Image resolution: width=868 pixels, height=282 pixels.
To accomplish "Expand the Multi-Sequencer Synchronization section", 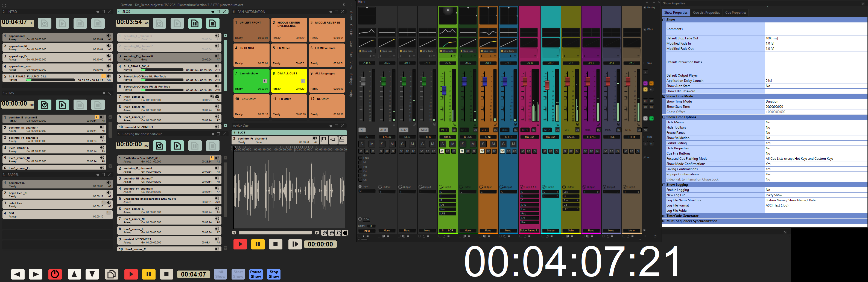I will pos(664,221).
